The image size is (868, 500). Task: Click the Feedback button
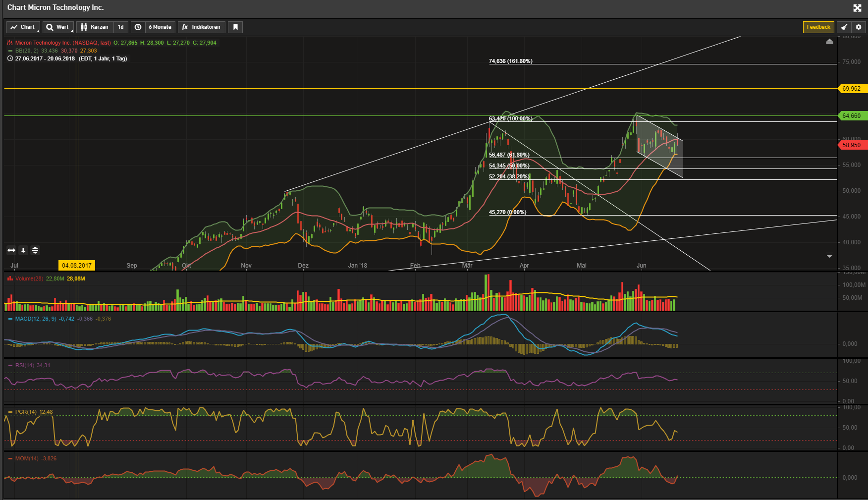[818, 27]
